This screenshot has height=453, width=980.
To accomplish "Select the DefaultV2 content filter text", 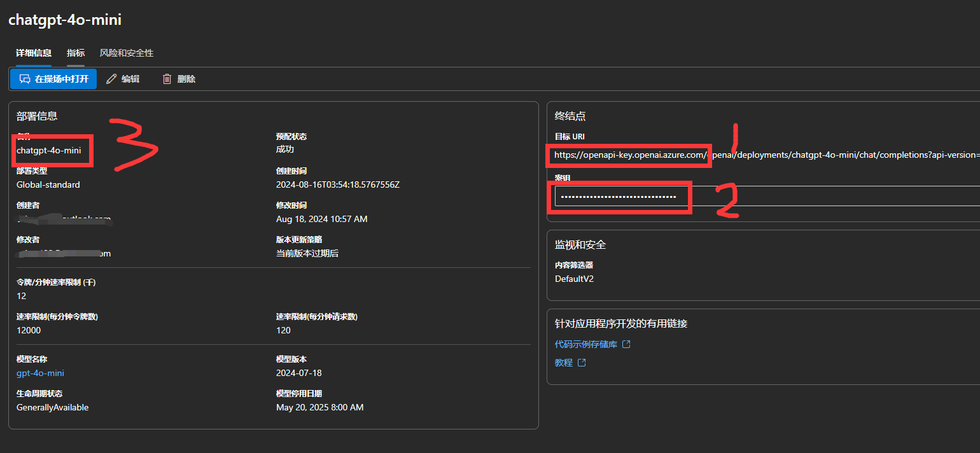I will [574, 279].
